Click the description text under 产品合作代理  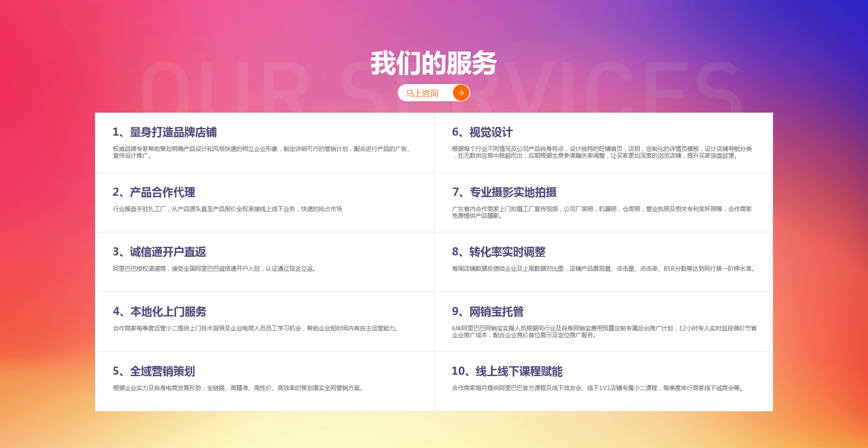tap(227, 209)
